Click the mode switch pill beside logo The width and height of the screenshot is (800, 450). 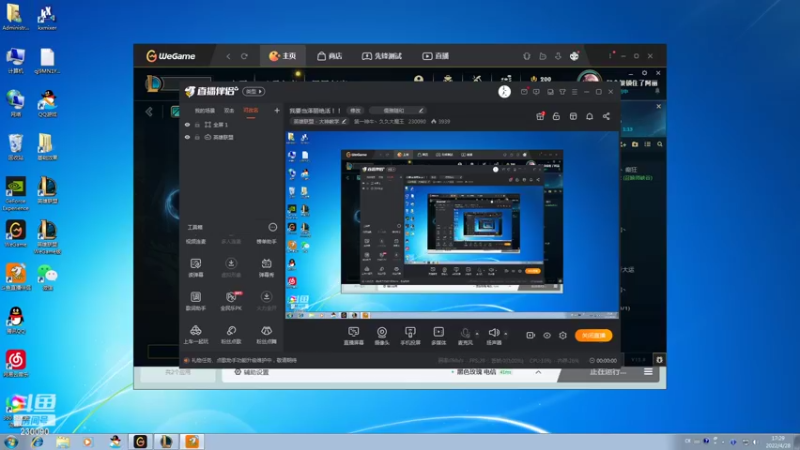click(254, 91)
